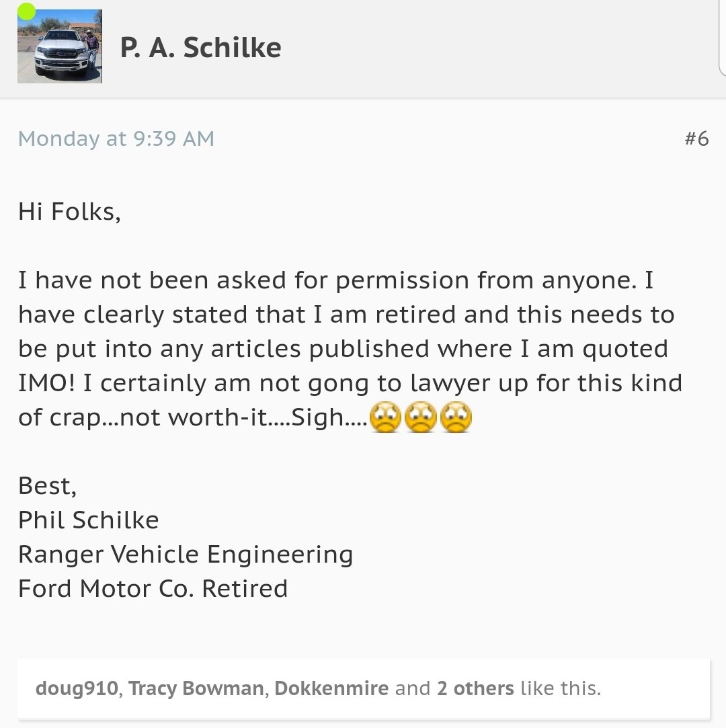
Task: Open Dokkenmire's profile link
Action: pyautogui.click(x=331, y=688)
